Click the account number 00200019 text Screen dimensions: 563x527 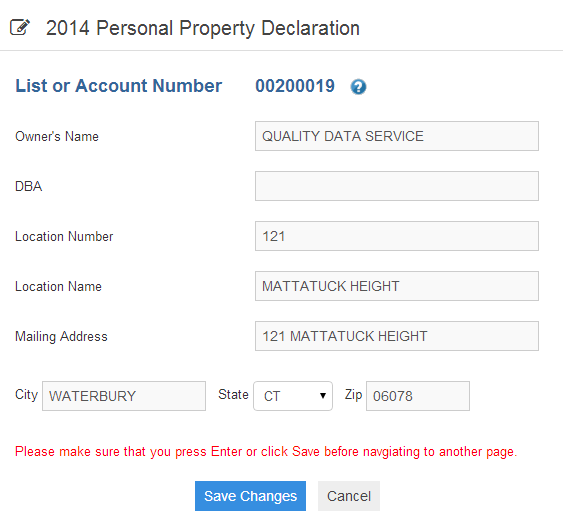[x=295, y=86]
